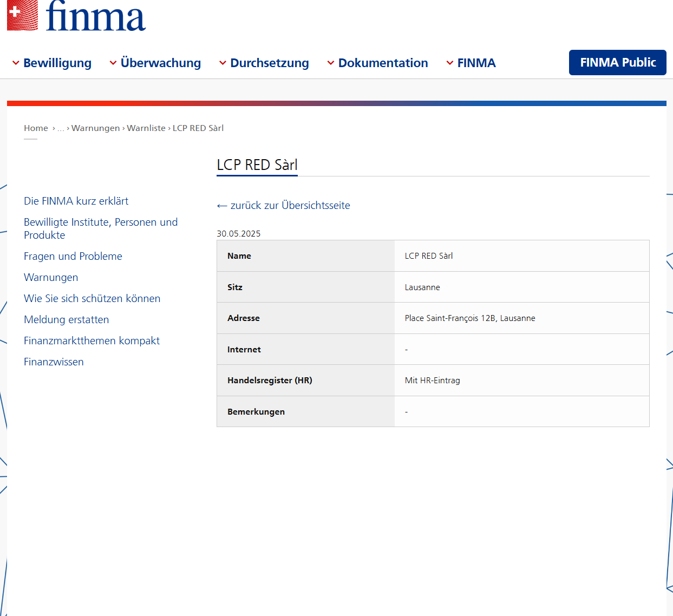
Task: Open Finanzmarktthemen kompakt link
Action: 92,340
